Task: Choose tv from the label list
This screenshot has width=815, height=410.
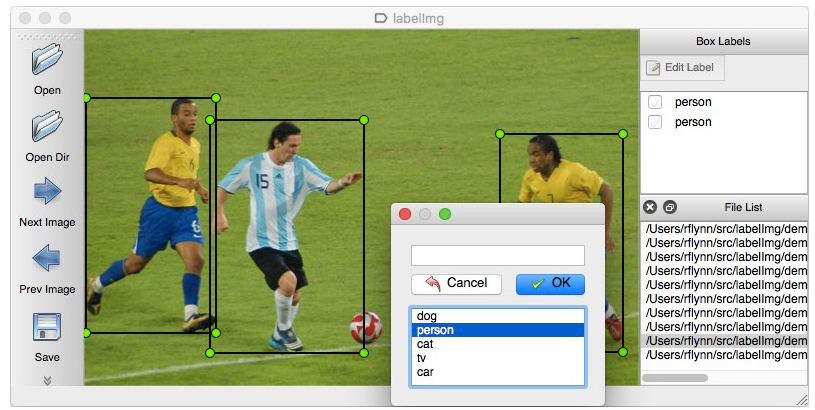Action: click(498, 358)
